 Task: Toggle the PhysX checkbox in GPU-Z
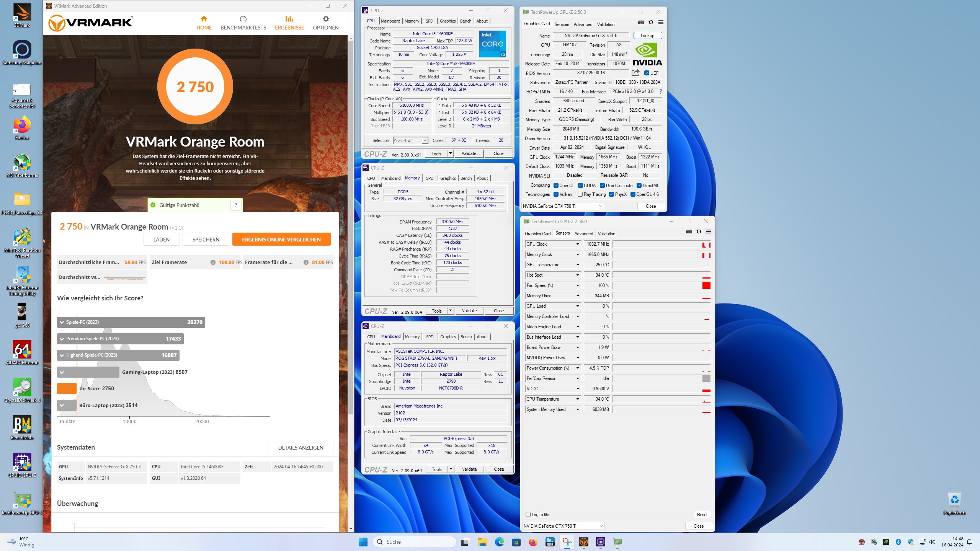(611, 194)
